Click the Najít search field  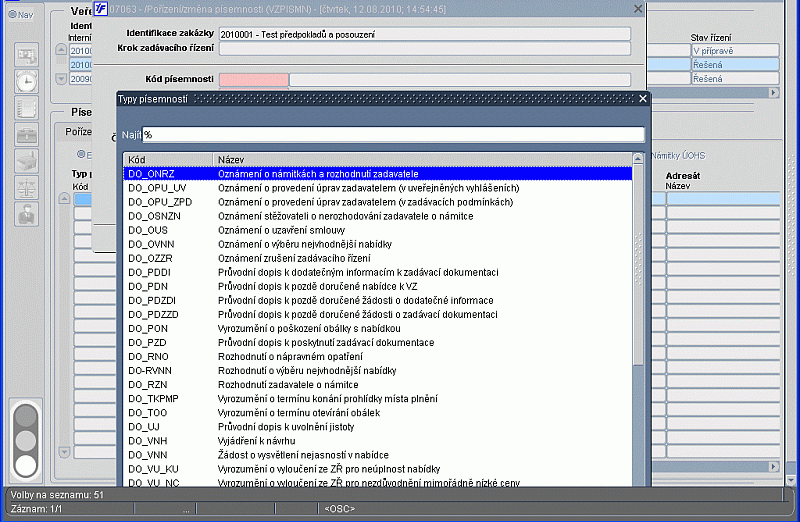pyautogui.click(x=393, y=135)
